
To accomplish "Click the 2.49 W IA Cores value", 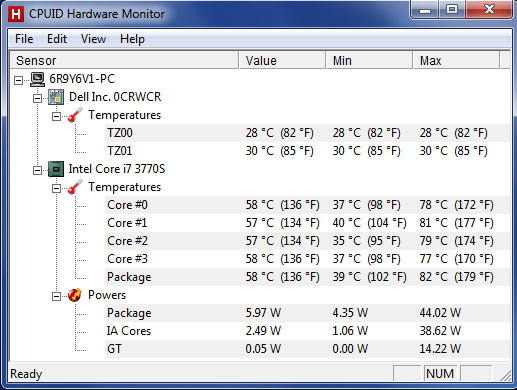I will point(263,331).
